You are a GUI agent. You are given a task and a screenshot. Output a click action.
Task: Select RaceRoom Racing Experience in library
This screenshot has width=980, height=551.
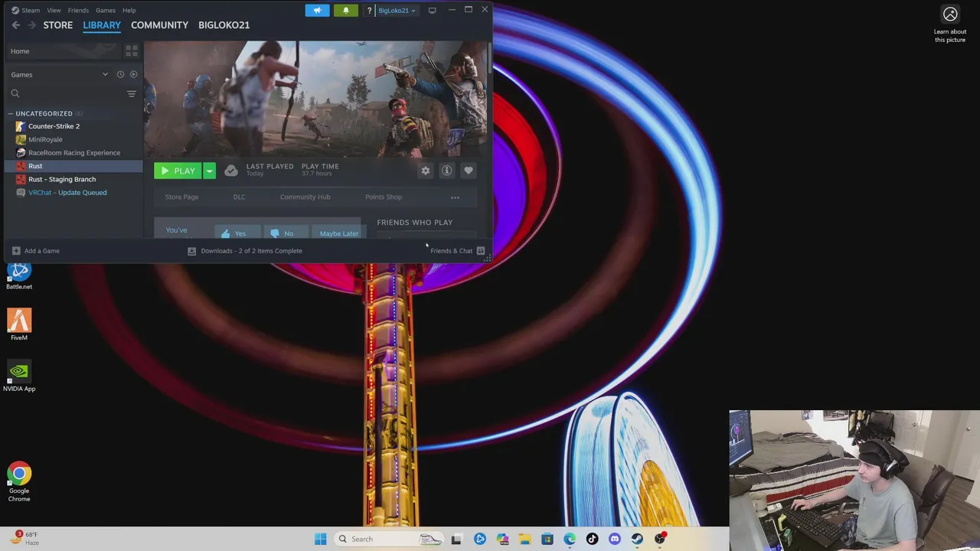pos(73,153)
